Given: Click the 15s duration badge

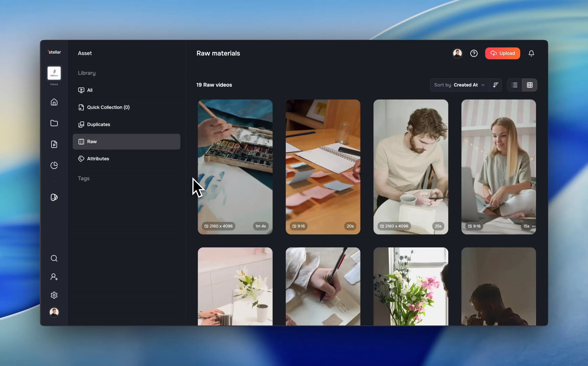Looking at the screenshot, I should pos(526,226).
